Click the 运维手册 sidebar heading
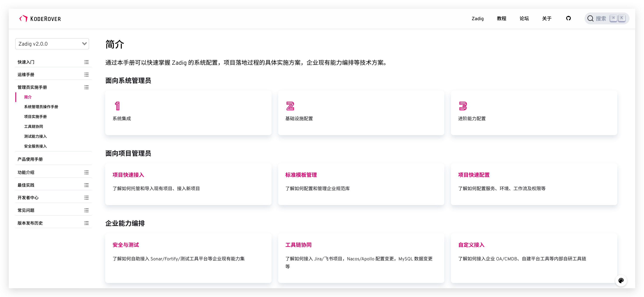Viewport: 644px width, 297px height. tap(26, 75)
